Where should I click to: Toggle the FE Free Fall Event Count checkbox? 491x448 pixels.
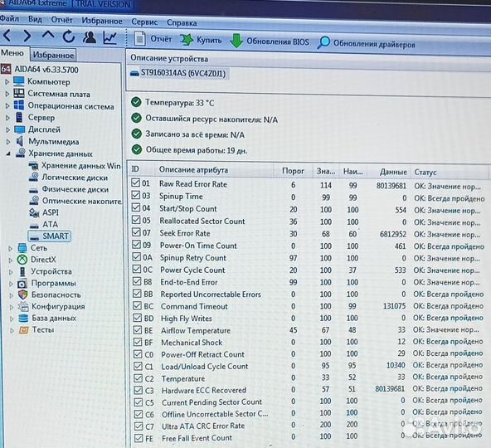(x=139, y=438)
